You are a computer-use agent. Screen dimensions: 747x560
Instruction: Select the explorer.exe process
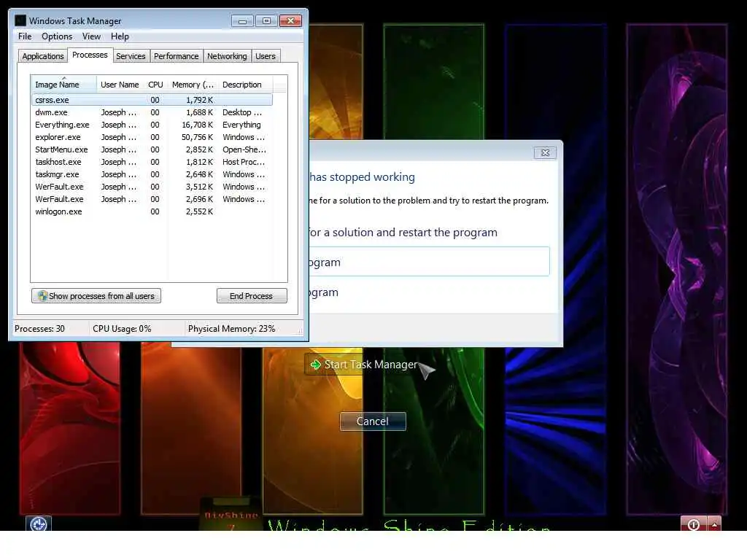pyautogui.click(x=152, y=137)
